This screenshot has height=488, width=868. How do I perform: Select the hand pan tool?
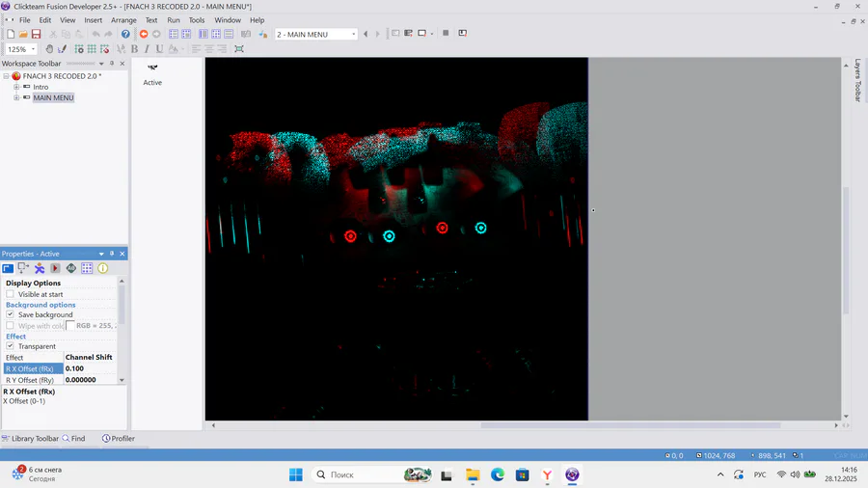(x=49, y=49)
